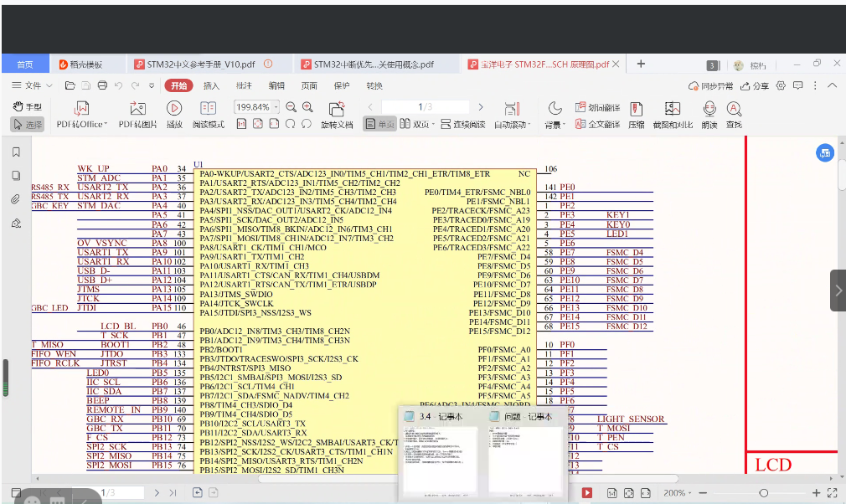Open the attachments paperclip panel in sidebar
The height and width of the screenshot is (504, 846).
[x=15, y=199]
